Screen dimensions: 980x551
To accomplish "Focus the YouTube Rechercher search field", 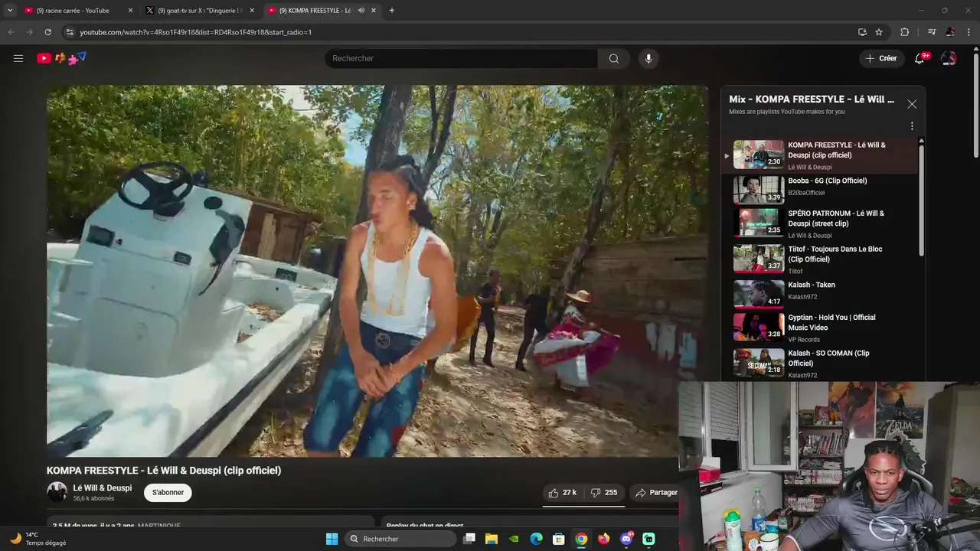I will 462,58.
